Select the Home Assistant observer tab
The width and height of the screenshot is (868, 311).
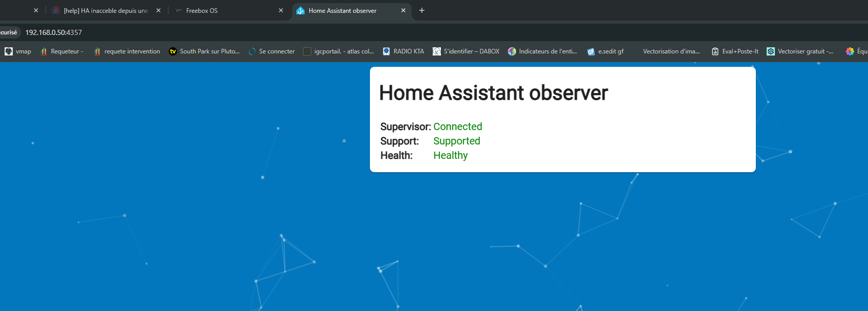click(352, 10)
